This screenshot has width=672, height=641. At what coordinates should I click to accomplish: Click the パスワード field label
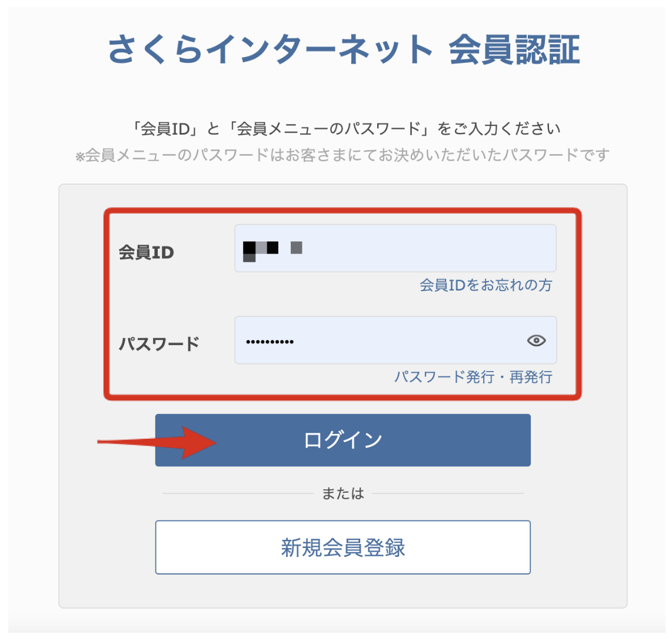(x=159, y=343)
